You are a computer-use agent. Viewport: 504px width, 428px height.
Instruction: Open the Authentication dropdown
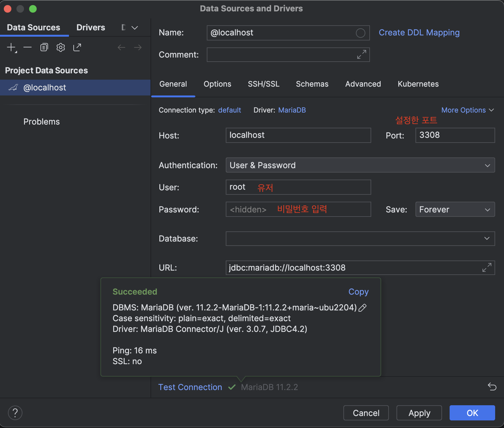coord(360,165)
